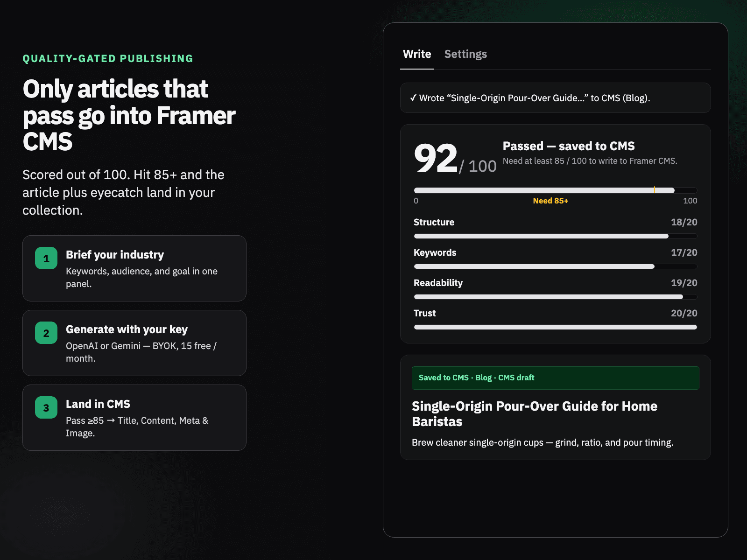Click the checkmark in the CMS write notice
The height and width of the screenshot is (560, 747).
[x=413, y=98]
